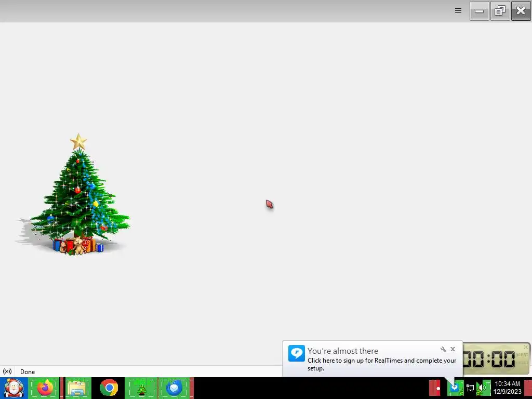Click the sign up for RealTimes message text
Viewport: 532px width, 399px height.
[x=382, y=364]
